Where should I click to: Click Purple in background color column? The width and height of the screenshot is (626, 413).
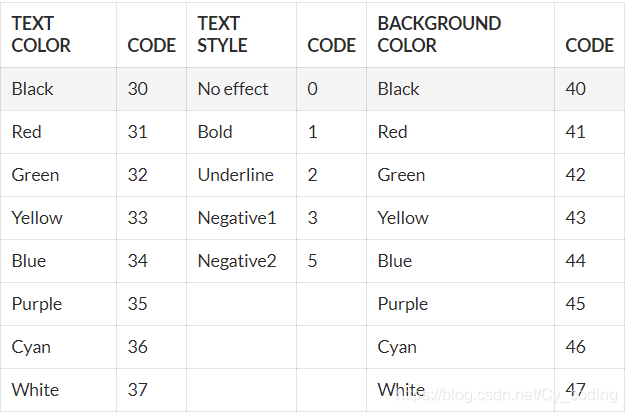pyautogui.click(x=403, y=304)
